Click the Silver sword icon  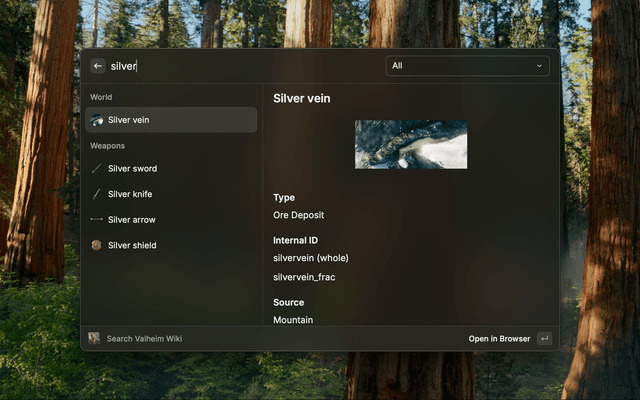click(96, 169)
